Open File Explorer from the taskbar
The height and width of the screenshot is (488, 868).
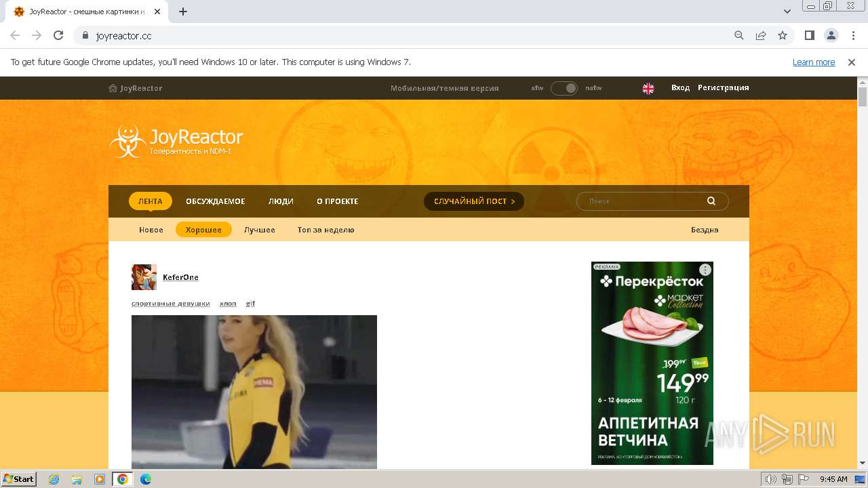[x=77, y=479]
